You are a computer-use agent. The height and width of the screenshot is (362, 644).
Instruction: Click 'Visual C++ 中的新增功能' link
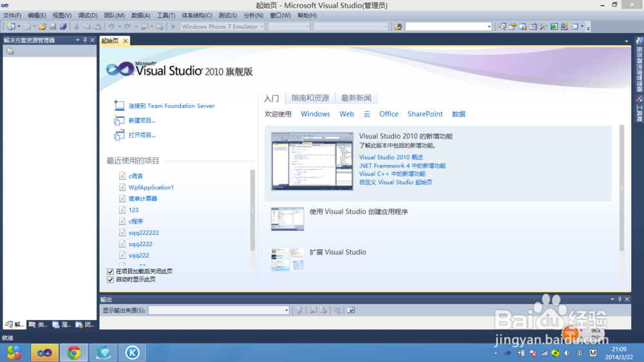point(392,174)
